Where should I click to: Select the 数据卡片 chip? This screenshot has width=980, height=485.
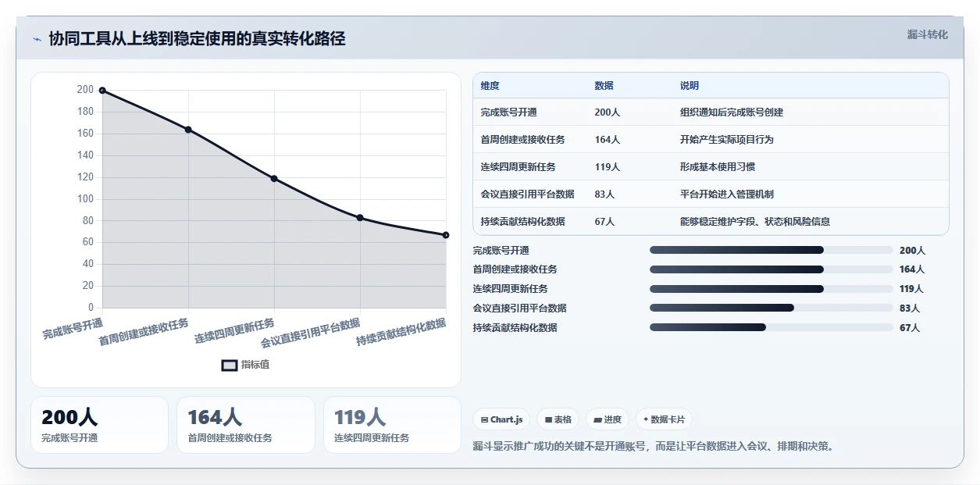point(664,419)
